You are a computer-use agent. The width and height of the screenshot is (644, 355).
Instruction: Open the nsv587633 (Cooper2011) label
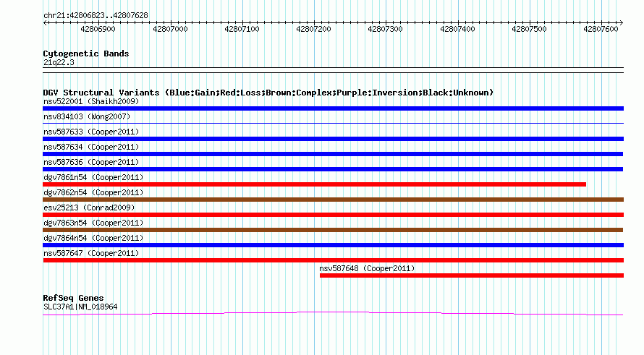coord(91,132)
